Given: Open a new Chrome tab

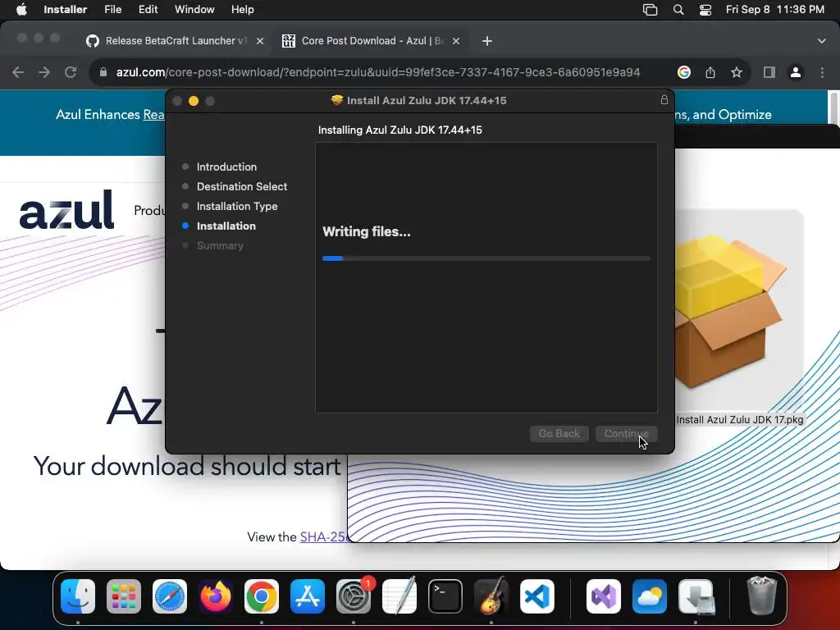Looking at the screenshot, I should [487, 41].
